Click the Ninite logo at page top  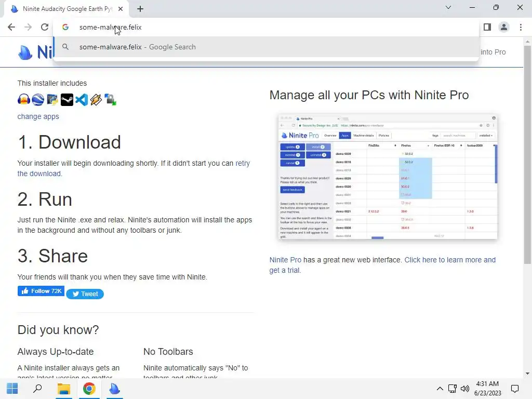36,52
